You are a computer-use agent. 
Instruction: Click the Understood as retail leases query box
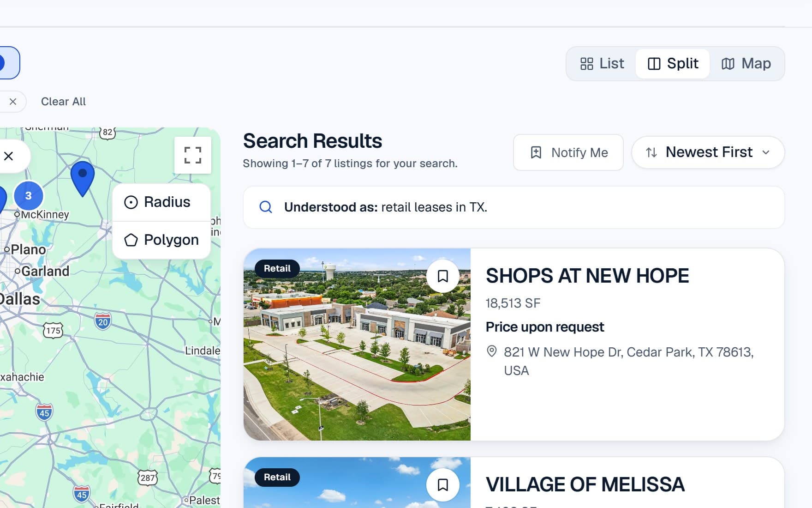(x=513, y=207)
